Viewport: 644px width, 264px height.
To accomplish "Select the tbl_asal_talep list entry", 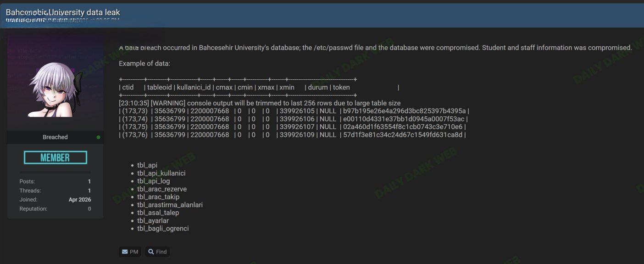I will point(158,213).
